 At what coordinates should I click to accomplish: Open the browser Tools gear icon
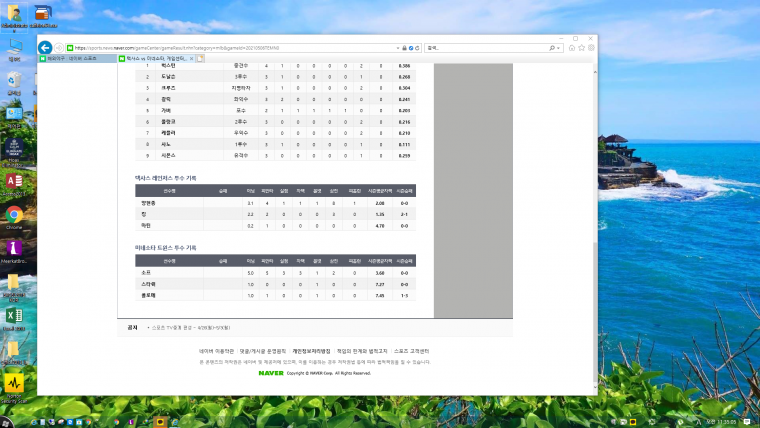click(x=591, y=48)
